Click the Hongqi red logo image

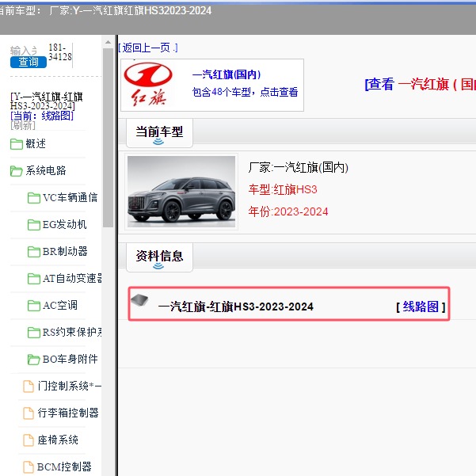click(148, 85)
